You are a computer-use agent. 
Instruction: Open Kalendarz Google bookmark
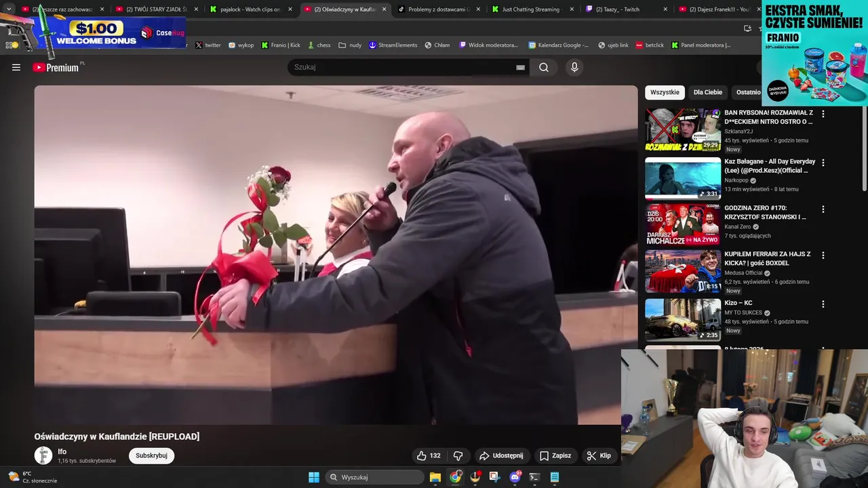559,45
